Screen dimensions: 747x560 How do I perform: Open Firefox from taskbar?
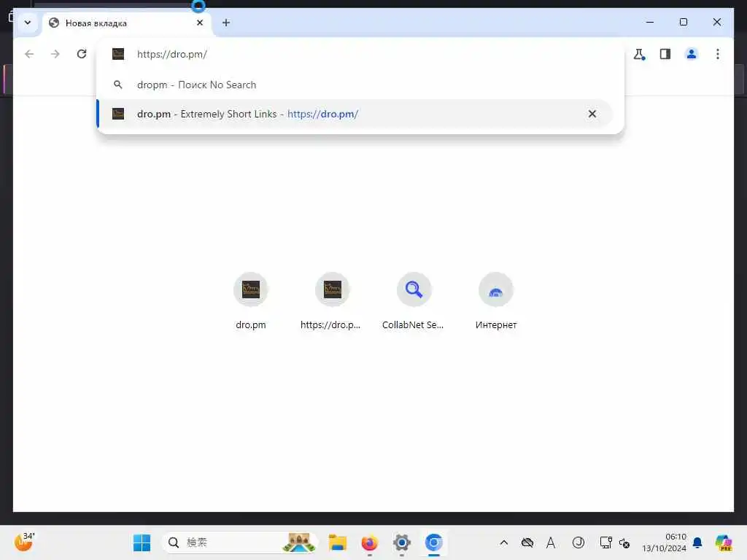coord(369,542)
